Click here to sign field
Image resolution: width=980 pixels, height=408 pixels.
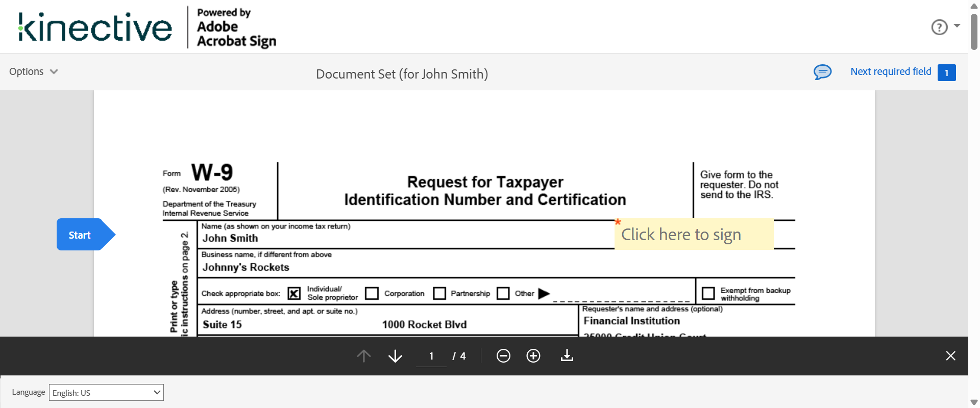click(x=694, y=234)
